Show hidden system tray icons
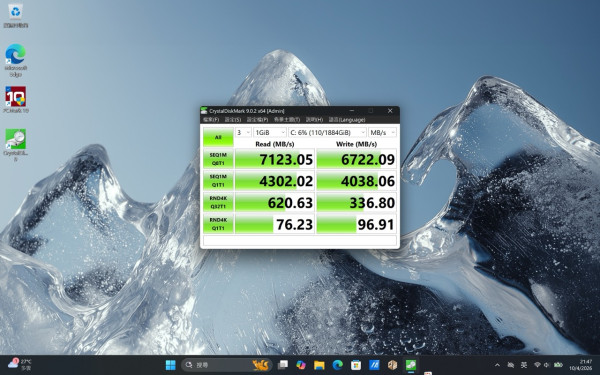 pyautogui.click(x=497, y=365)
